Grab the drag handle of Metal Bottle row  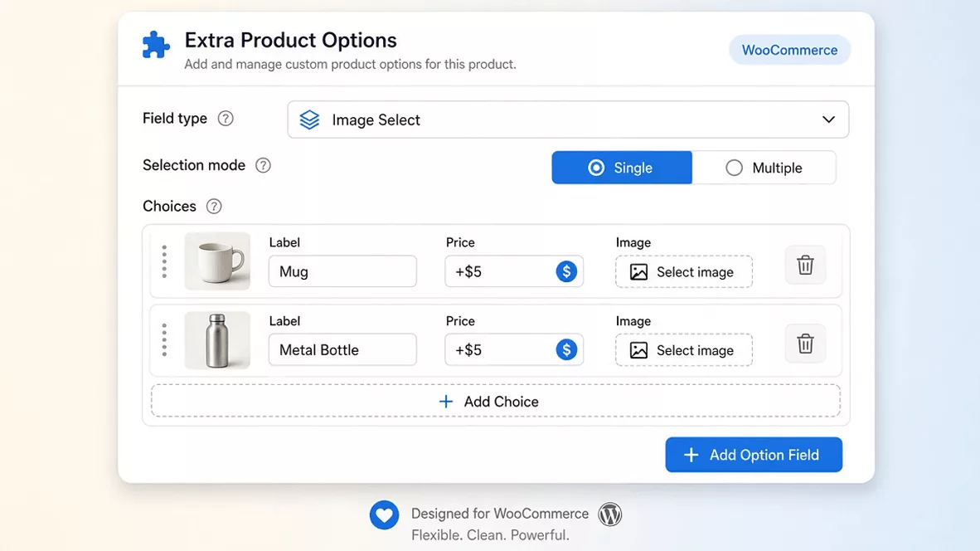164,340
